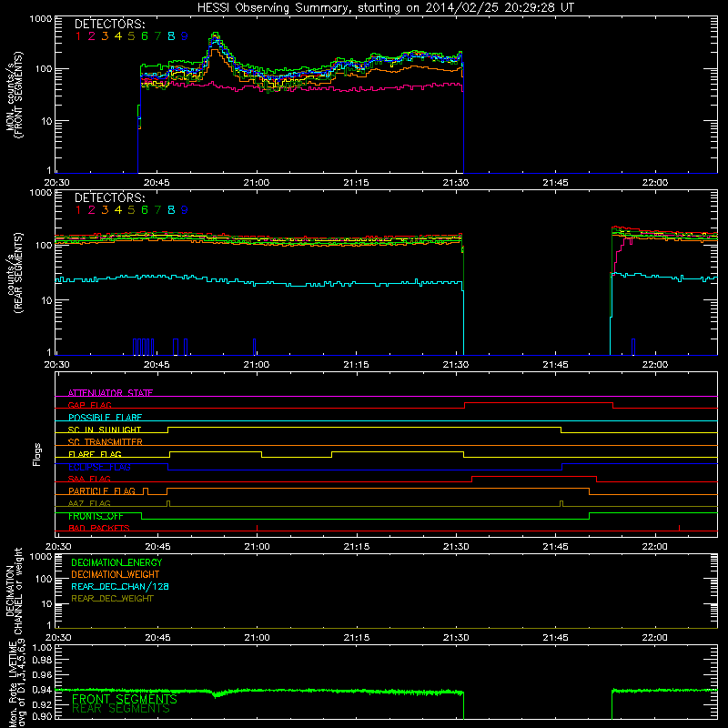728x728 pixels.
Task: Click 21:30 tick label under front segments plot
Action: pos(456,183)
